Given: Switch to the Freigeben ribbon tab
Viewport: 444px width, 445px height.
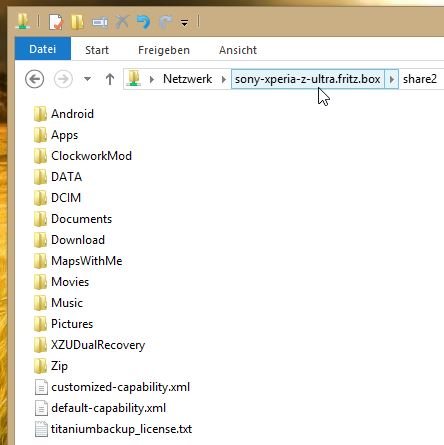Looking at the screenshot, I should (x=164, y=50).
